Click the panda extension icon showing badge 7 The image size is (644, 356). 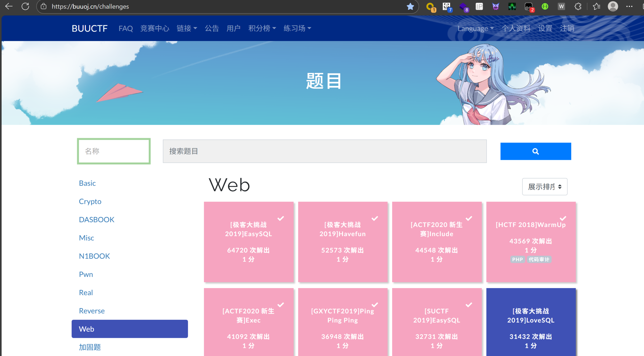pos(447,6)
